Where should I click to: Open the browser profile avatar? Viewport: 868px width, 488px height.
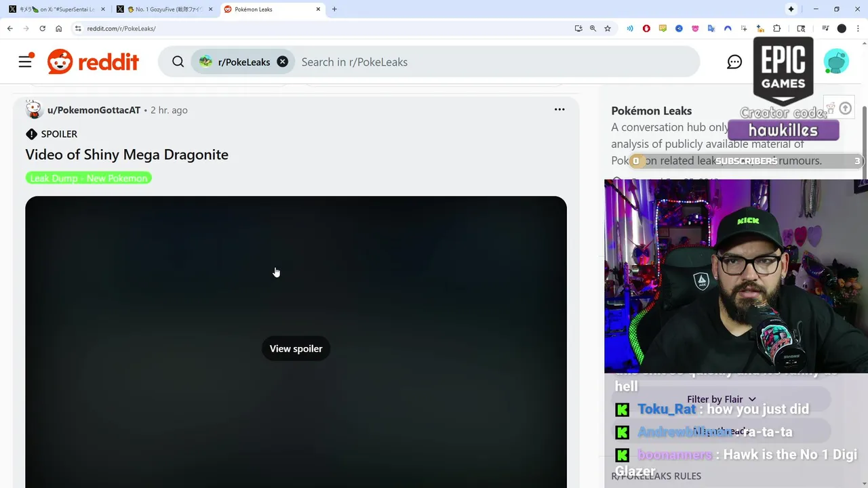click(842, 28)
